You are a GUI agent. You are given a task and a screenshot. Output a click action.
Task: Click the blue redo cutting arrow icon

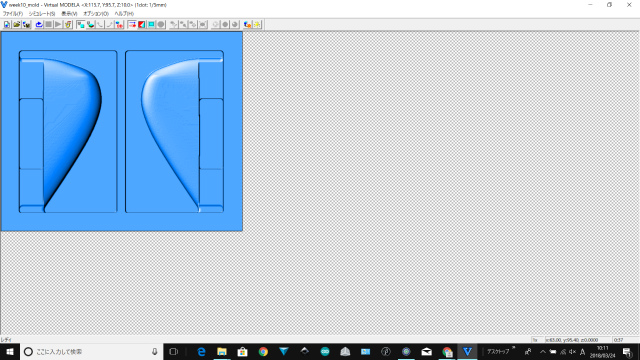pos(39,24)
